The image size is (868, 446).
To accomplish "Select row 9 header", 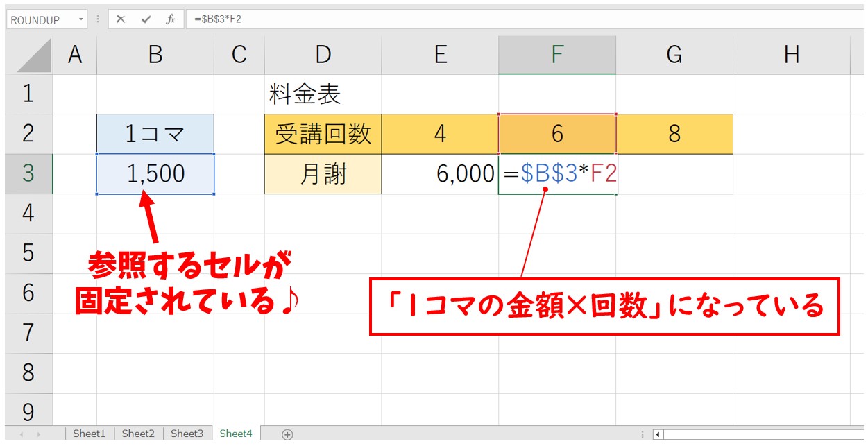I will pos(28,409).
